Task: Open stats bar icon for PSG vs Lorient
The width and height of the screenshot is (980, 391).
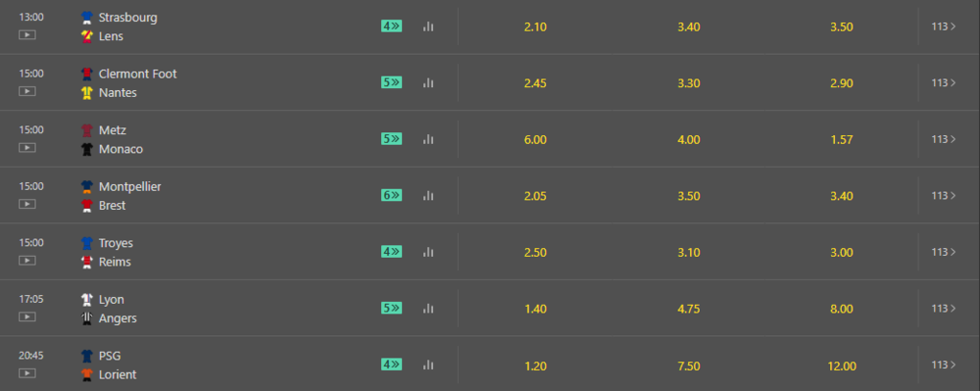Action: [x=428, y=365]
